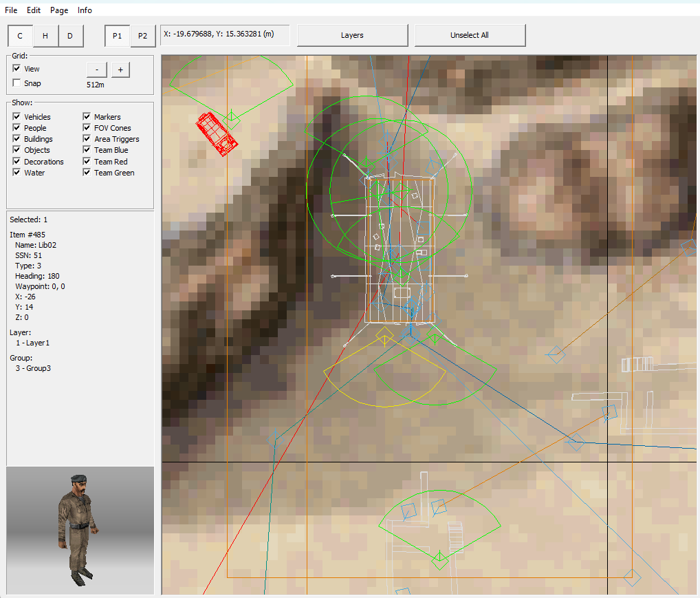Viewport: 700px width, 598px height.
Task: Switch to page P2
Action: [142, 36]
